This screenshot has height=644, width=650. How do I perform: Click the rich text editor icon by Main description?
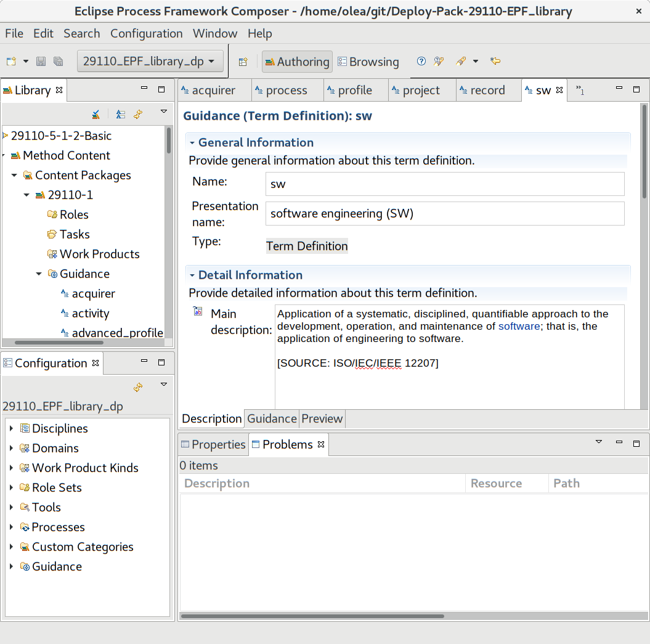[x=198, y=311]
